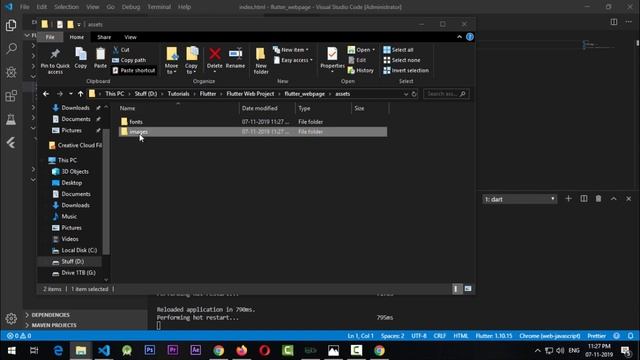The height and width of the screenshot is (360, 640).
Task: Split the terminal in VS Code panel
Action: (584, 199)
